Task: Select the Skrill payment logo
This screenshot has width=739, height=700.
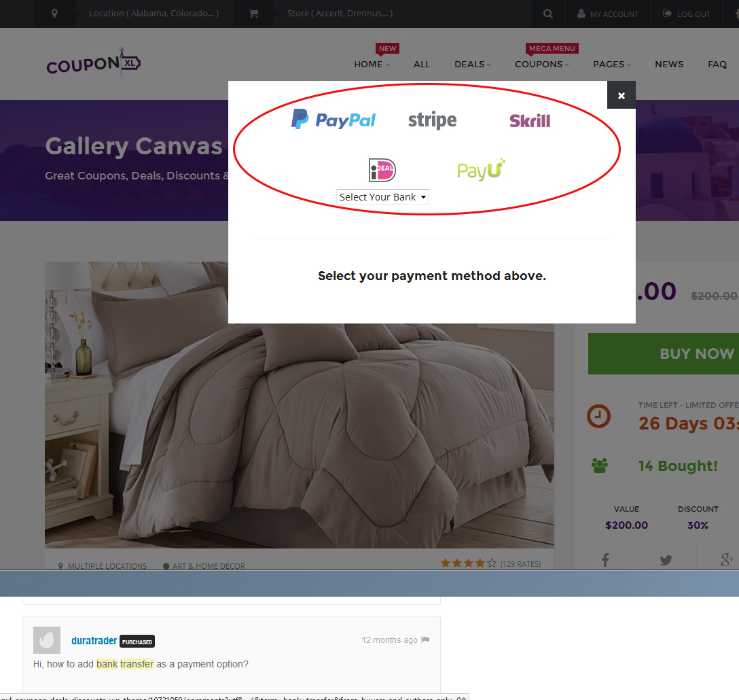Action: tap(530, 121)
